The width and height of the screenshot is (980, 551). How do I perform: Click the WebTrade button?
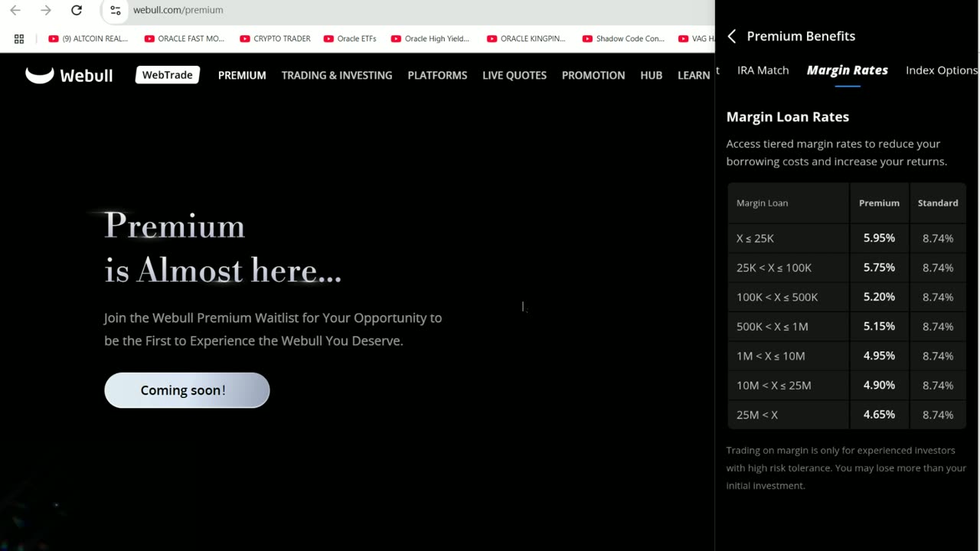[168, 75]
